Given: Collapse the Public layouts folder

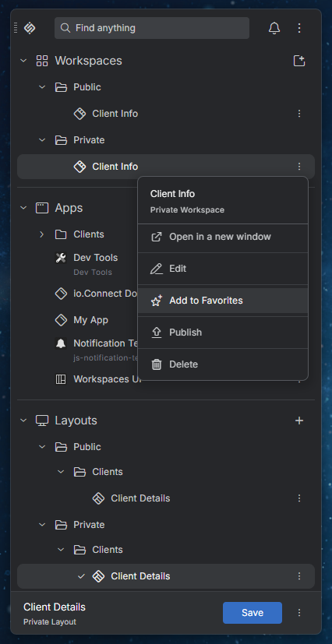Looking at the screenshot, I should click(x=42, y=447).
